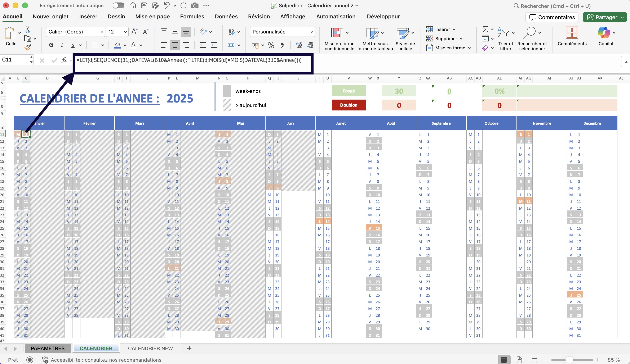Expand the Personnalisée number format dropdown
Screen dimensions: 630x364
click(311, 32)
